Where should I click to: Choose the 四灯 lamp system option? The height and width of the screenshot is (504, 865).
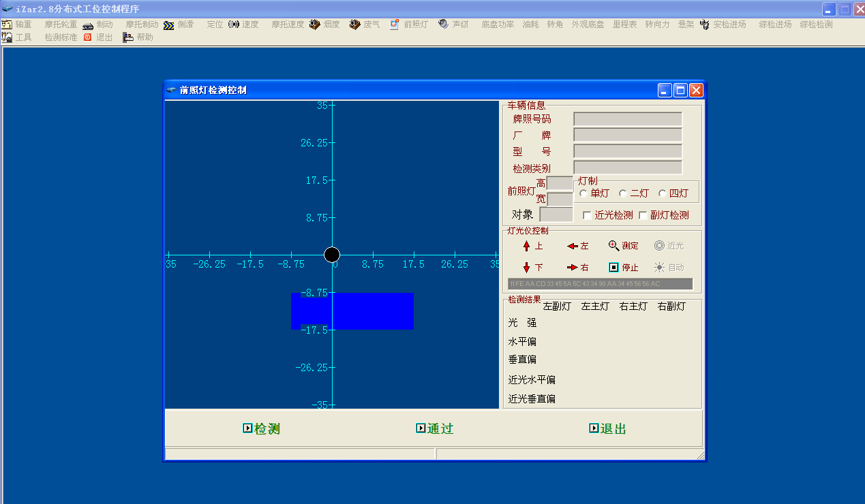coord(663,193)
